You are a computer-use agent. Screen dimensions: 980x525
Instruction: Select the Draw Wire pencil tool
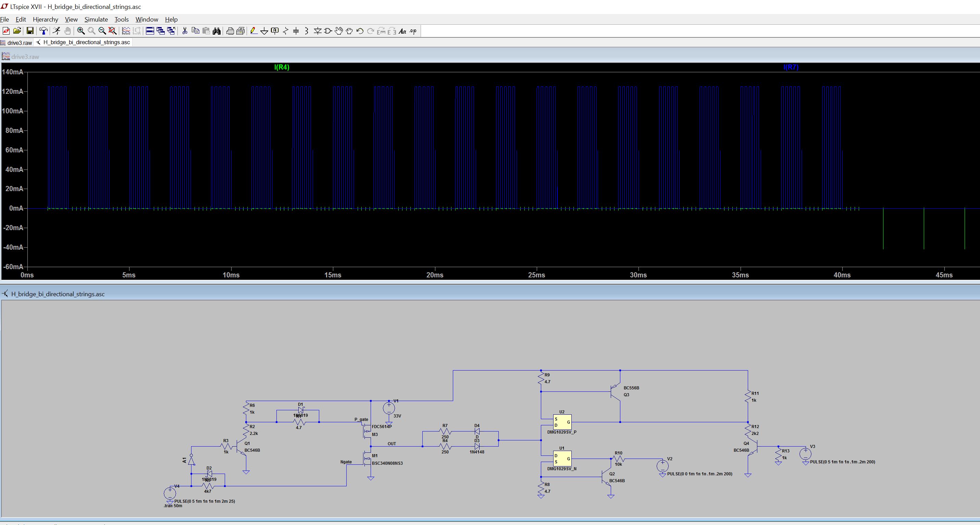[254, 31]
